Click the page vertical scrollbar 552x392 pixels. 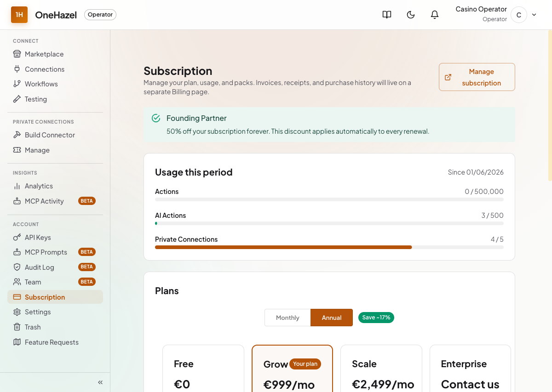tap(550, 106)
